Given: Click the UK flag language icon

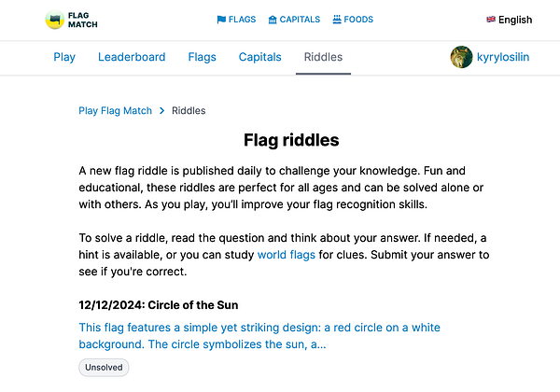Looking at the screenshot, I should [491, 20].
